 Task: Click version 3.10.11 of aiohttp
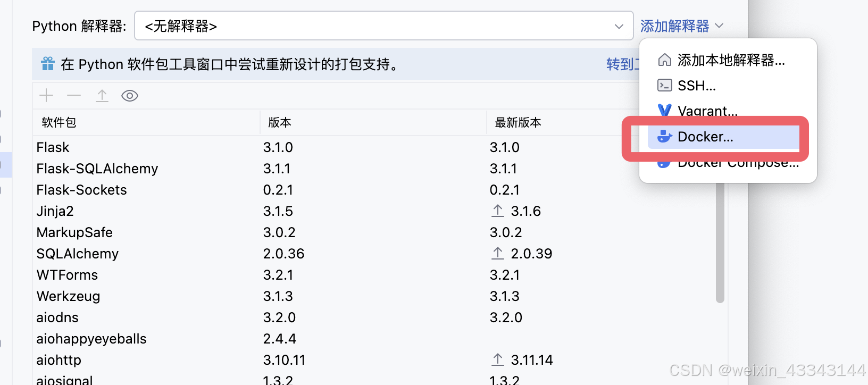285,360
